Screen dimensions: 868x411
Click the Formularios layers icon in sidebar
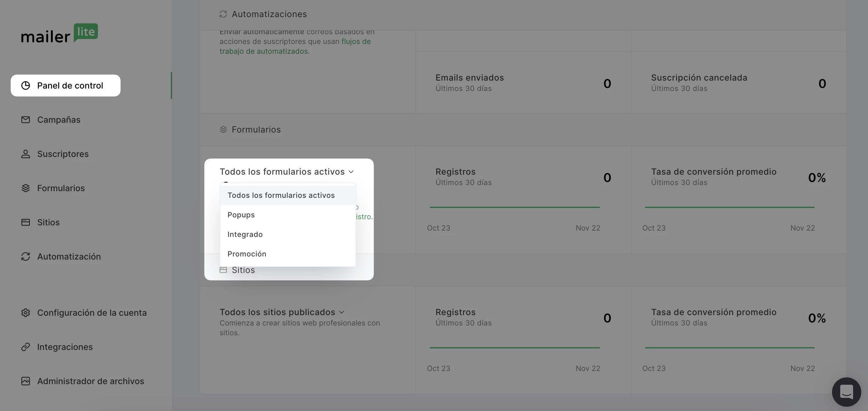[x=26, y=188]
